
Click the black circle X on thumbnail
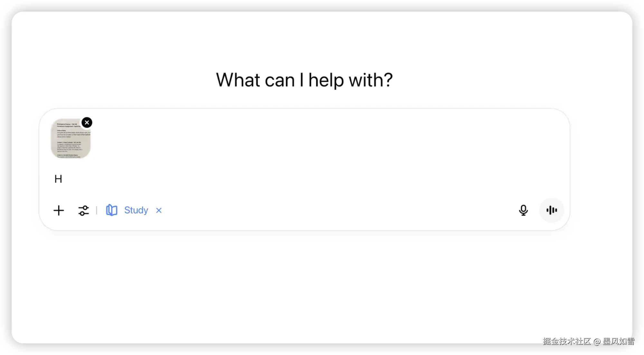click(87, 122)
